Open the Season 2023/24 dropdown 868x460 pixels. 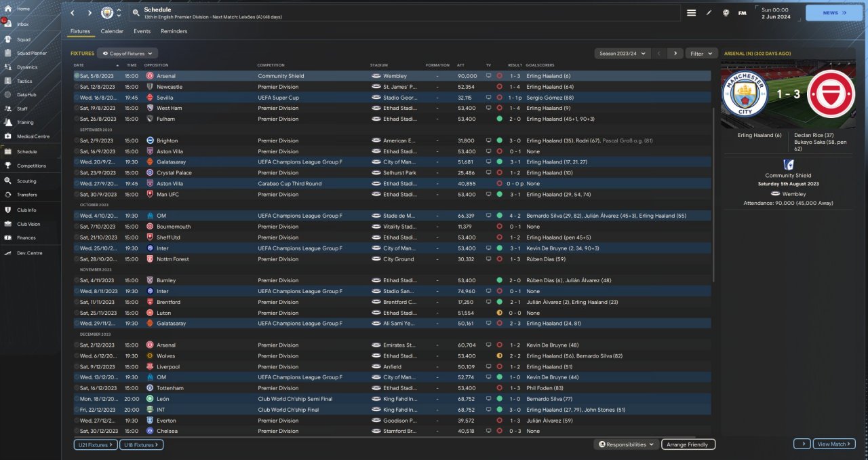click(x=622, y=53)
